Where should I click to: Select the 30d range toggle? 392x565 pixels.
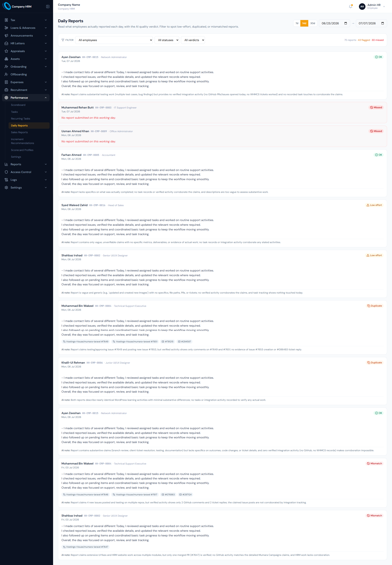[312, 23]
